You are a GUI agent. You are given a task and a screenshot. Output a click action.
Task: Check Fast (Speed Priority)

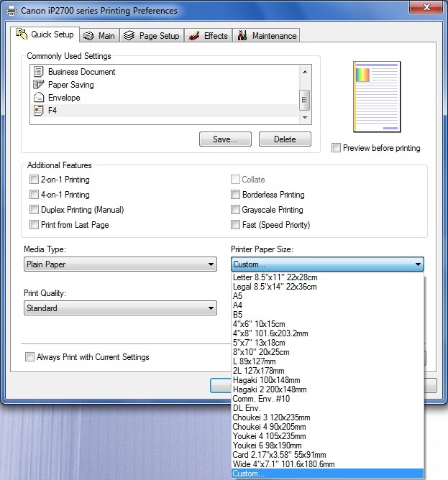[235, 225]
